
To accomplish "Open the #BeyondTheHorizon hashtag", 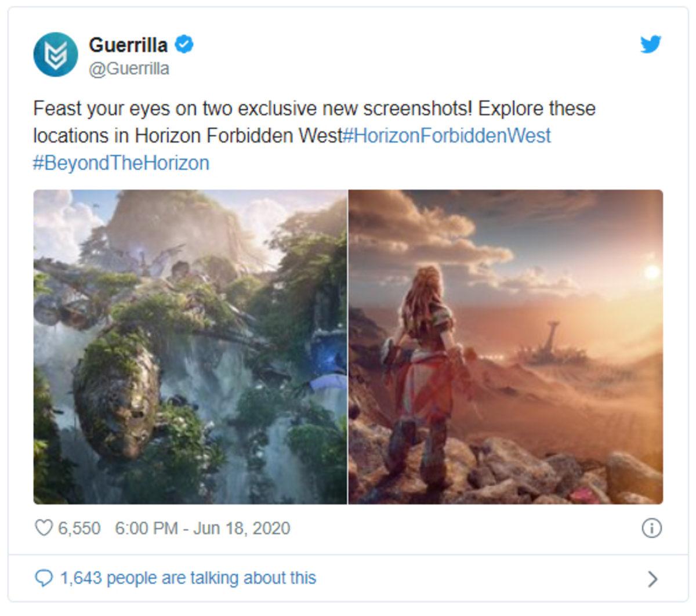I will coord(120,162).
